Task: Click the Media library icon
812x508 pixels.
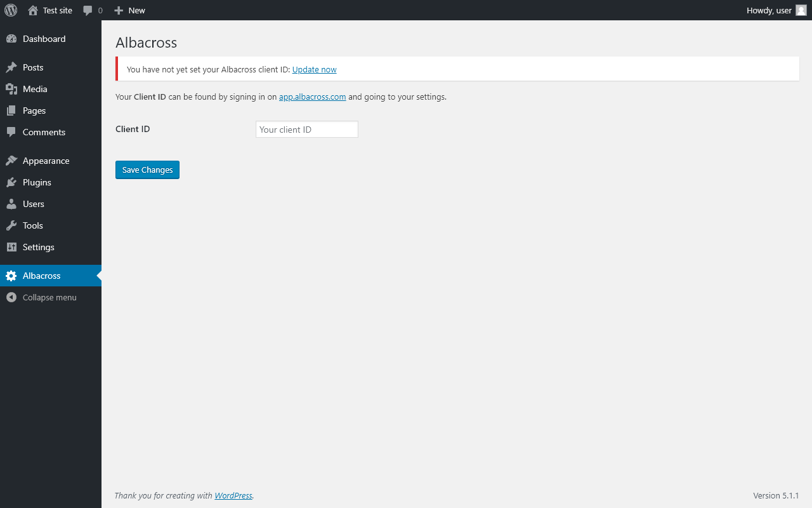Action: [x=11, y=89]
